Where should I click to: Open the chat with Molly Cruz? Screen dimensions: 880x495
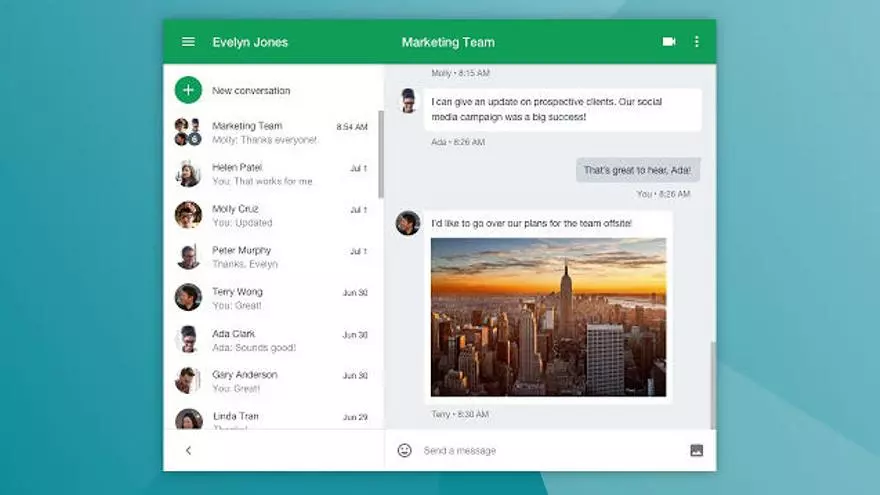point(270,215)
